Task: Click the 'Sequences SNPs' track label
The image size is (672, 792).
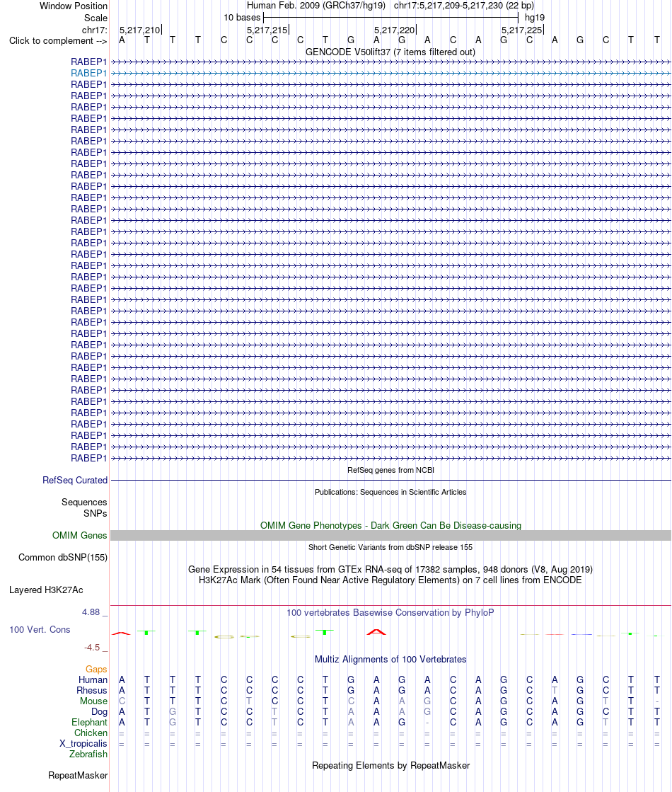Action: (84, 507)
